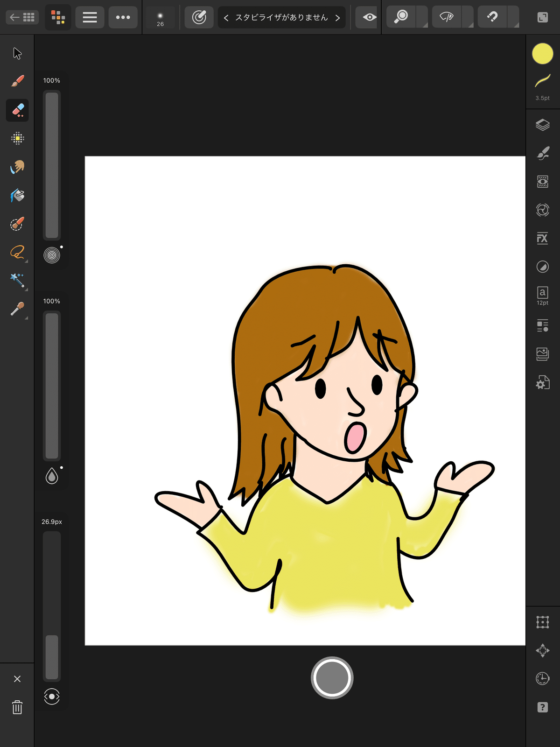Open the document settings gear panel
The width and height of the screenshot is (560, 747).
pos(542,382)
